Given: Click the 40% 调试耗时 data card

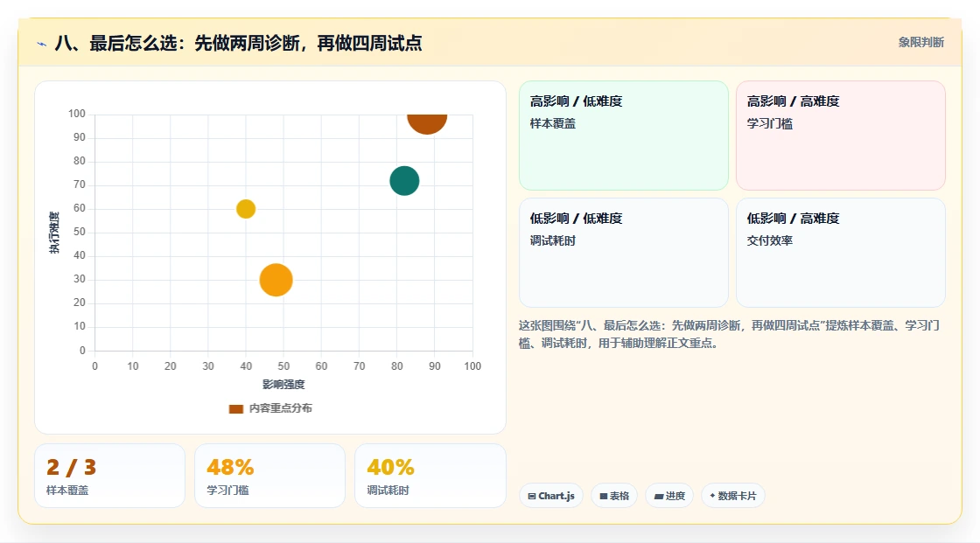Looking at the screenshot, I should 430,476.
